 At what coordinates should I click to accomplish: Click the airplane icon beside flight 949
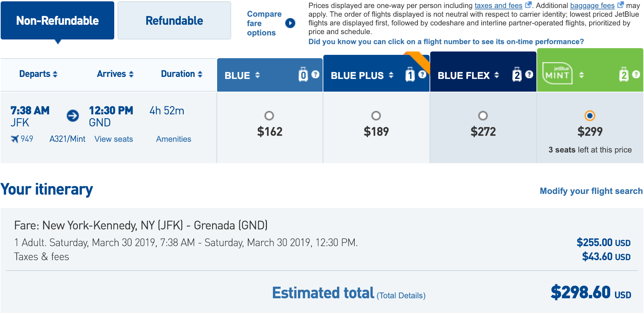tap(15, 139)
